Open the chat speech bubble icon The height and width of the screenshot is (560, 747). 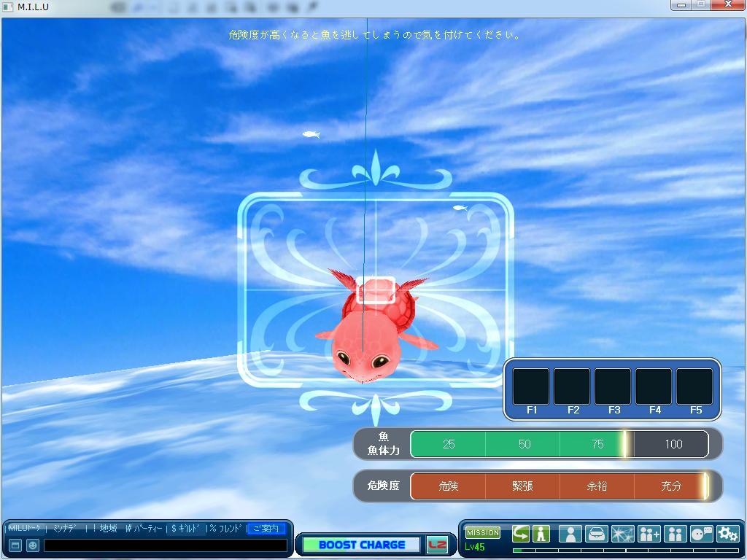click(x=701, y=534)
